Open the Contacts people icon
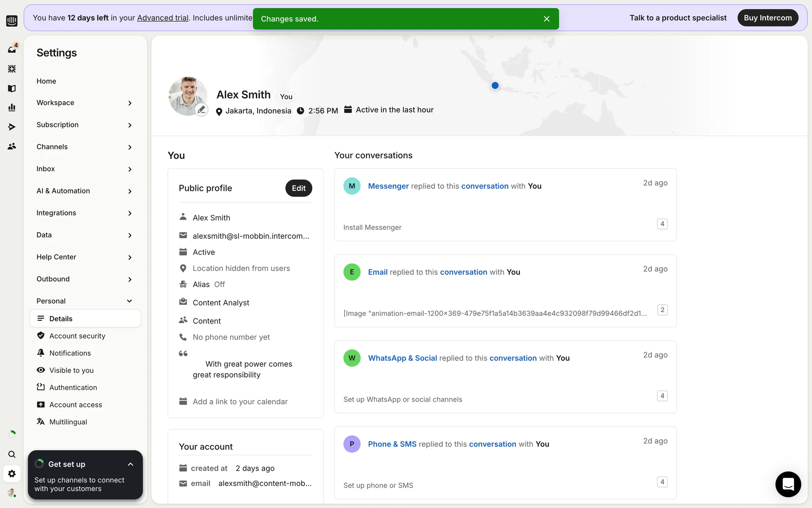The width and height of the screenshot is (812, 508). 12,146
